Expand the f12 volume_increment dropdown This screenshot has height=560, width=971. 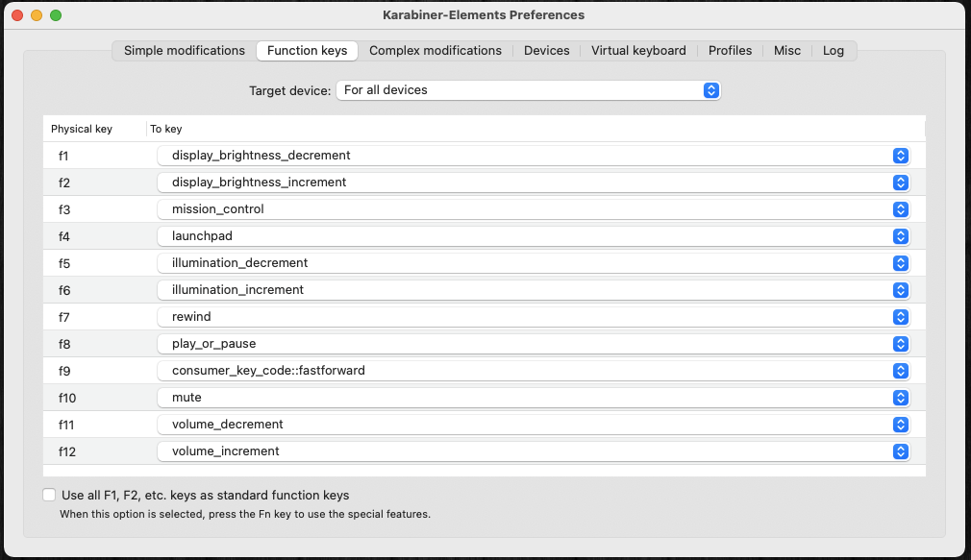[x=533, y=451]
